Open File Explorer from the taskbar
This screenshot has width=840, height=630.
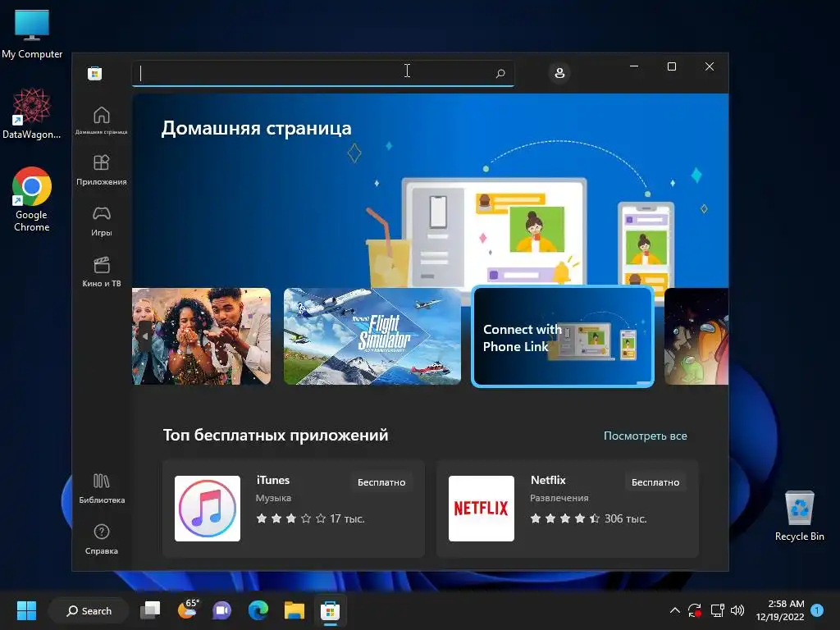[294, 610]
